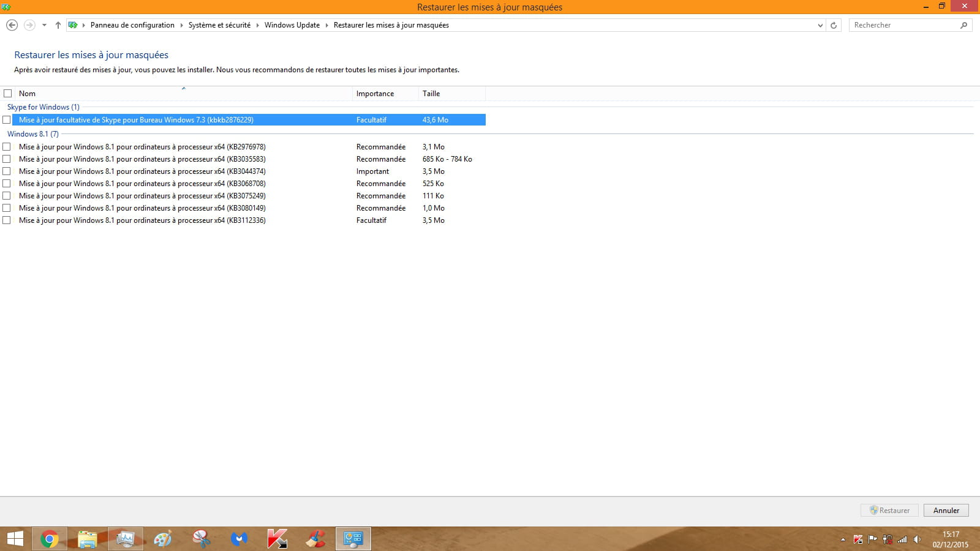Click the Restaurer button
980x551 pixels.
click(889, 511)
